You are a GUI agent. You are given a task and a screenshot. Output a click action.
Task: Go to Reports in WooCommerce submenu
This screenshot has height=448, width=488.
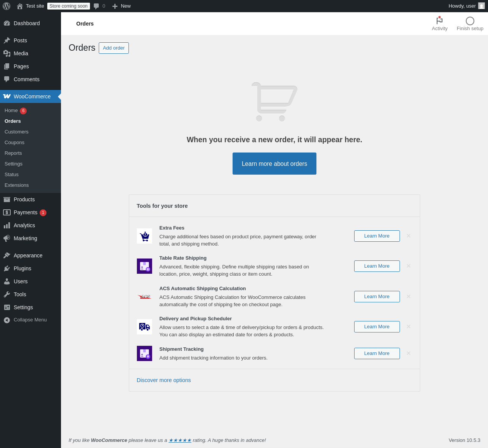click(13, 153)
